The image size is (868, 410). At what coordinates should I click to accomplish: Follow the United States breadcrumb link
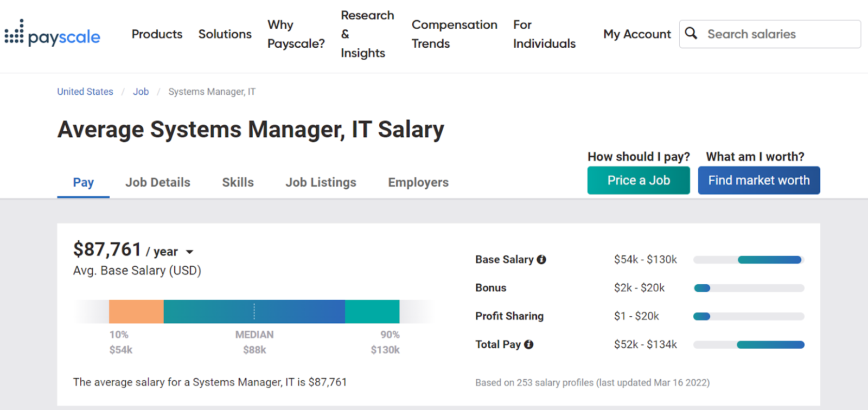coord(85,92)
